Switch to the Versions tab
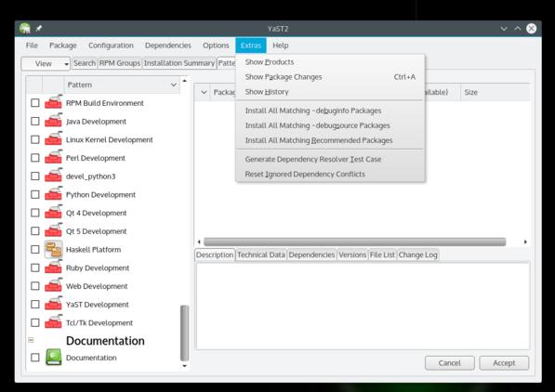This screenshot has height=392, width=555. [352, 255]
